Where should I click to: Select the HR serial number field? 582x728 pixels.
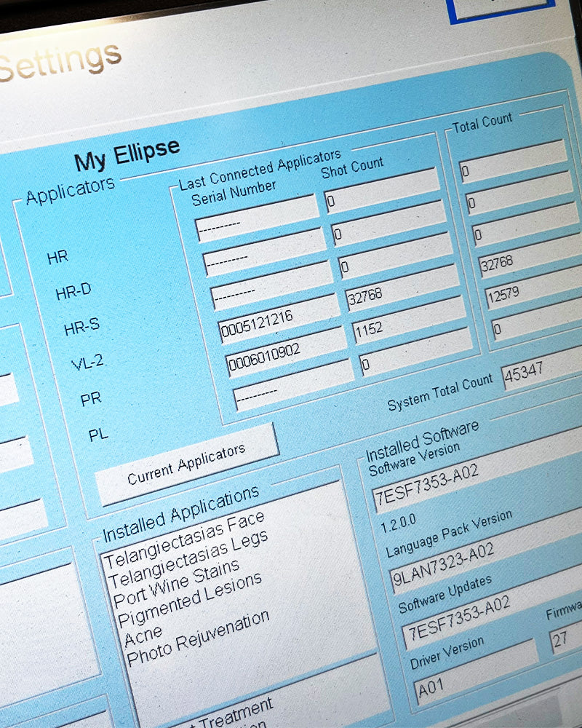click(x=258, y=218)
